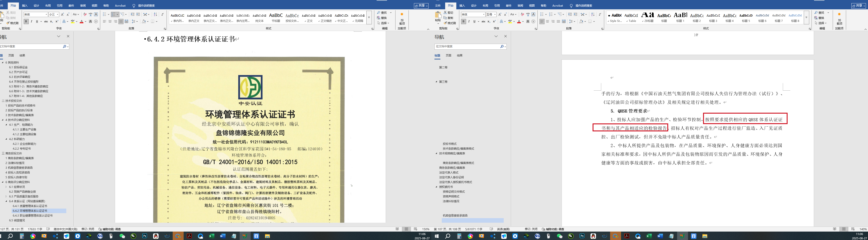
Task: Open the font size dropdown in the right window
Action: 495,15
